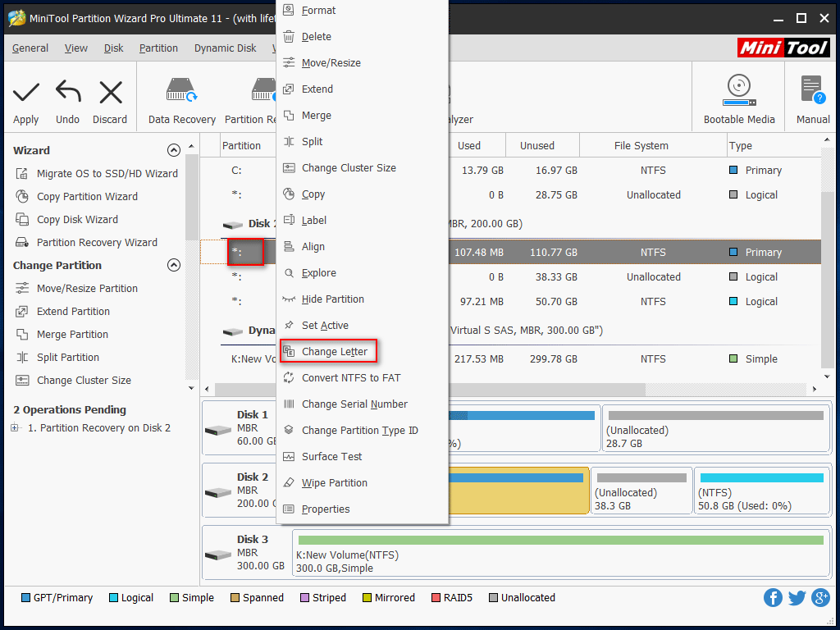
Task: Select the 28.7 GB Unallocated block on Disk 1
Action: [715, 428]
